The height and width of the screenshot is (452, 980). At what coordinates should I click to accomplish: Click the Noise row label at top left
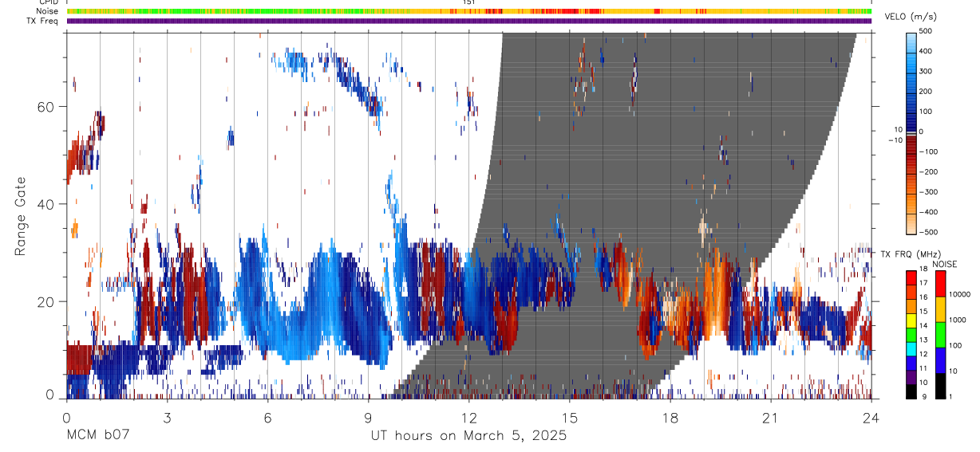coord(48,11)
